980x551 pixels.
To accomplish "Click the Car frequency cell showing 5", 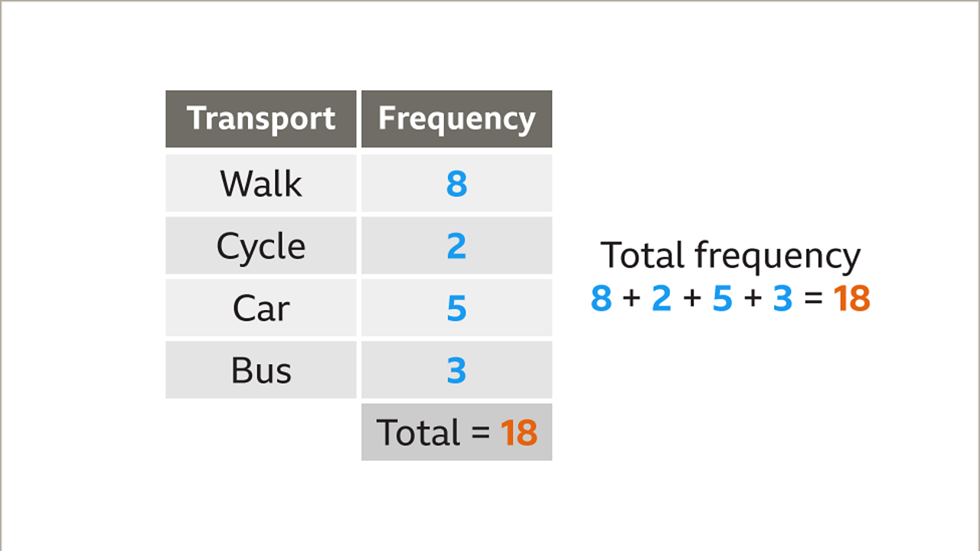I will 456,308.
